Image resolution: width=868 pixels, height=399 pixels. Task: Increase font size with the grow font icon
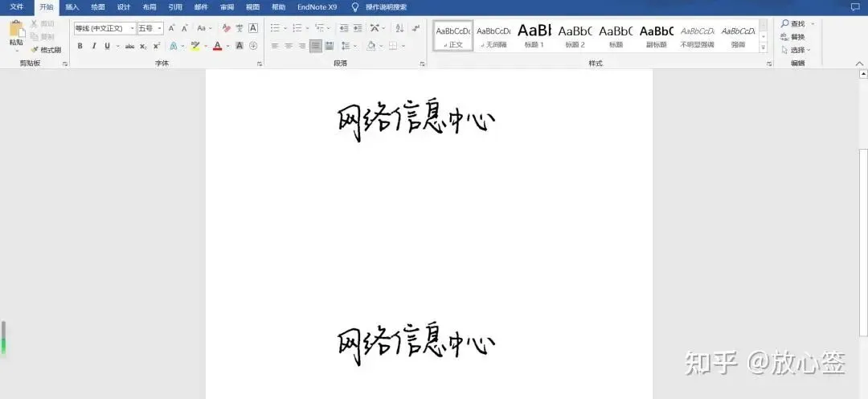(172, 28)
